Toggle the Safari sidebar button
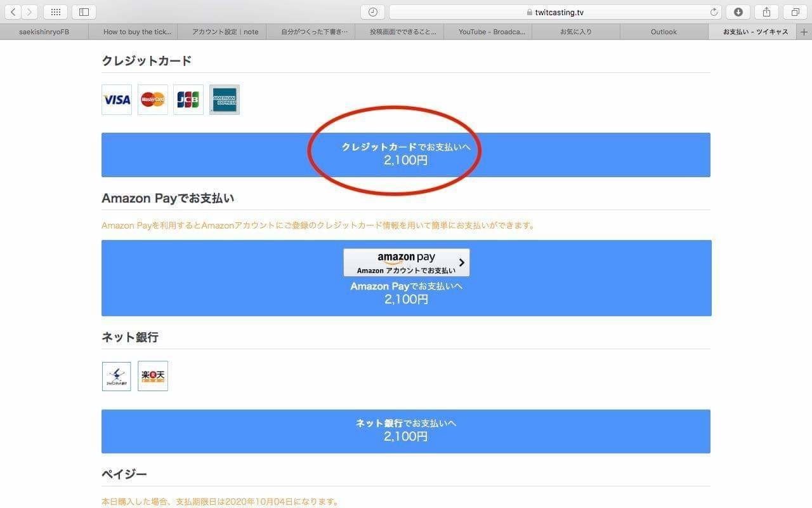This screenshot has width=812, height=508. pyautogui.click(x=84, y=12)
